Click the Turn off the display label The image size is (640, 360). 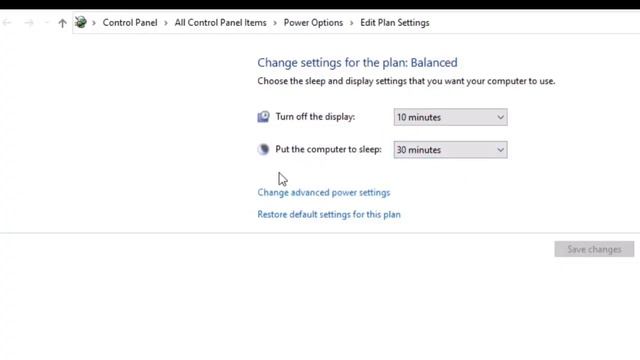pos(315,117)
